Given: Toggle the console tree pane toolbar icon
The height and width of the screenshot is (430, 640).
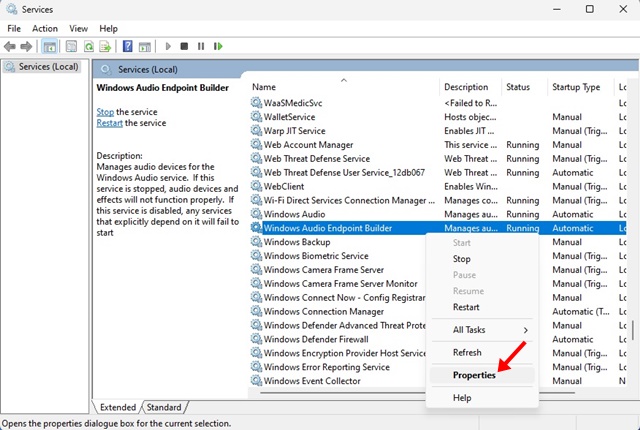Looking at the screenshot, I should pos(49,47).
